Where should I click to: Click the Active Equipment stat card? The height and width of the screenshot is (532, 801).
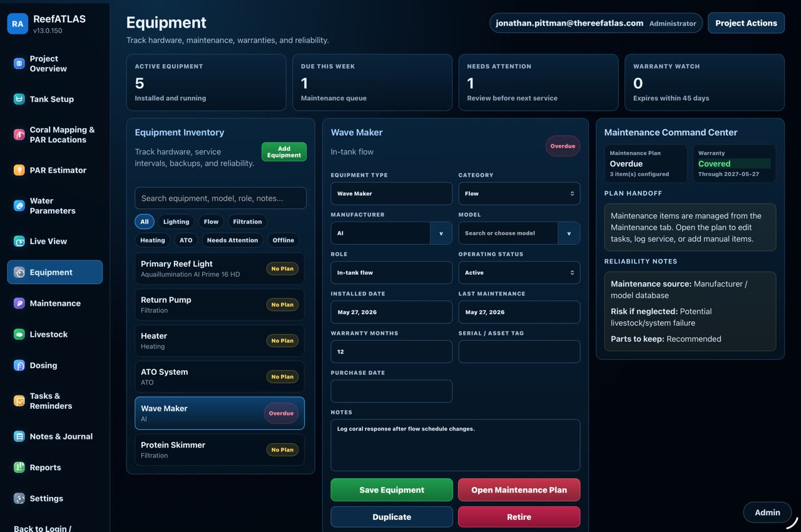pos(207,82)
